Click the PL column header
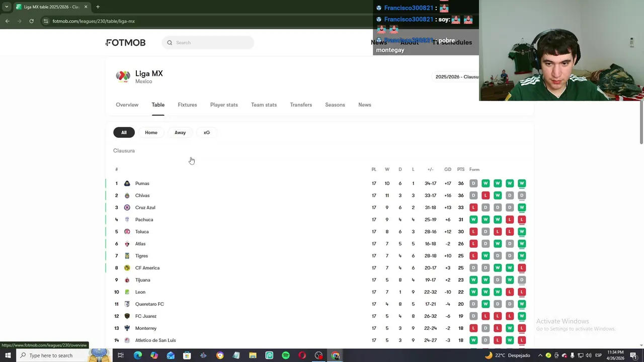The image size is (644, 362). [x=374, y=169]
